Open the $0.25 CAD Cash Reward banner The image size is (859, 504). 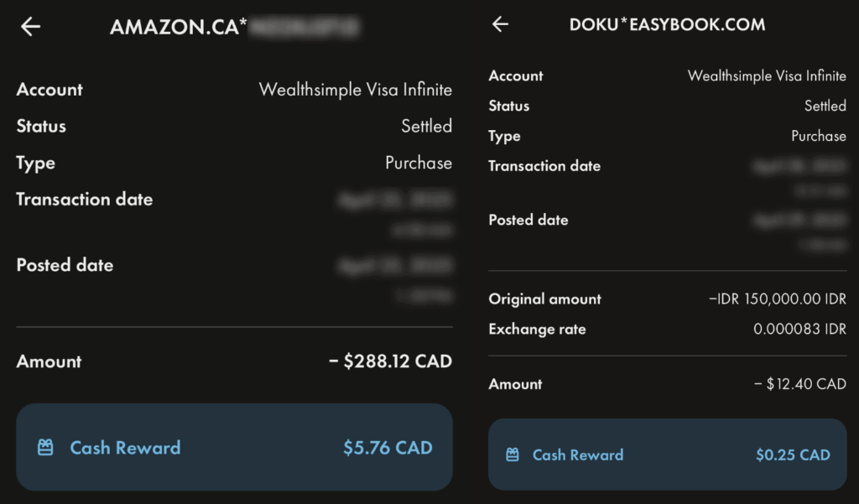click(667, 455)
